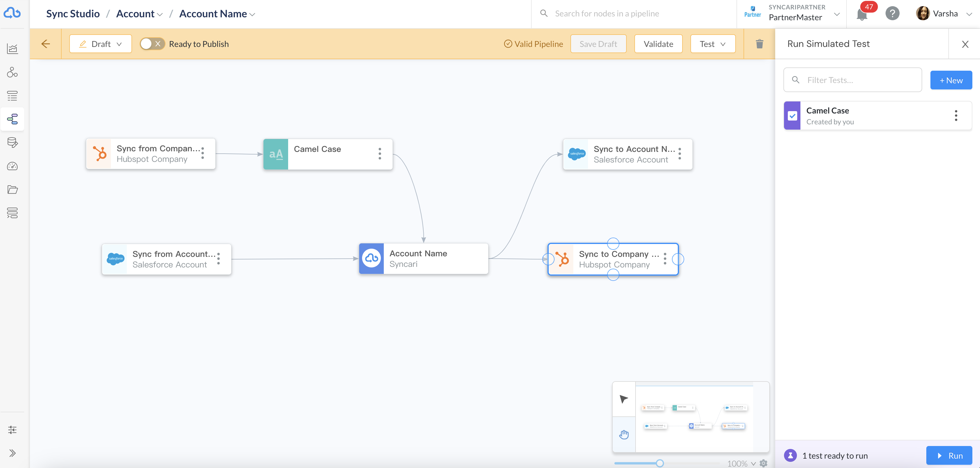Click the back arrow in pipeline toolbar
The image size is (980, 468).
46,44
